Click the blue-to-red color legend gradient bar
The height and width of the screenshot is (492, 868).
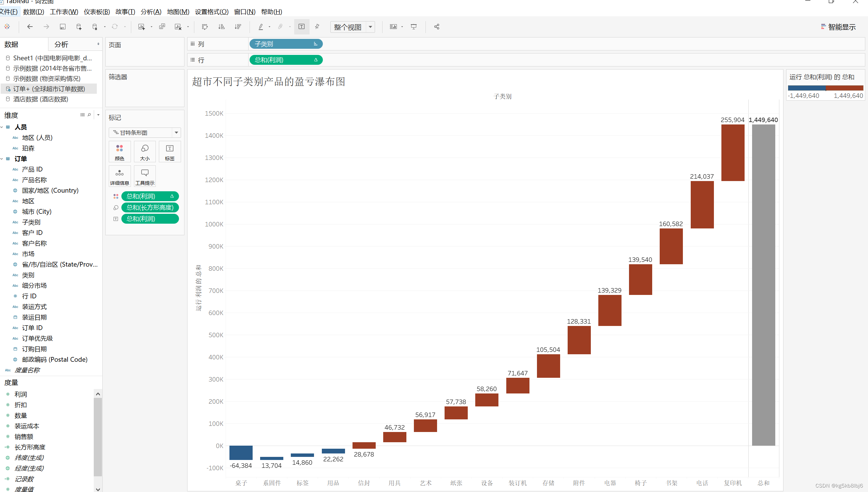tap(825, 88)
